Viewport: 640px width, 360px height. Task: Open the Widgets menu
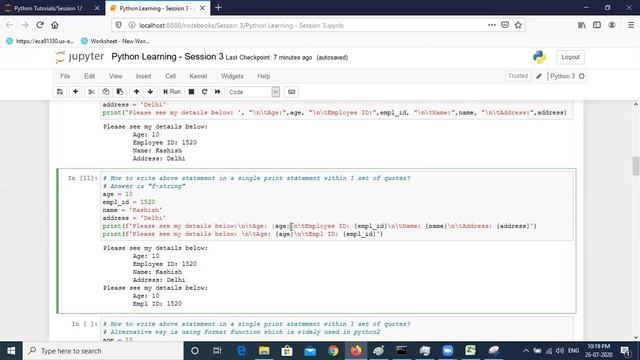click(232, 76)
